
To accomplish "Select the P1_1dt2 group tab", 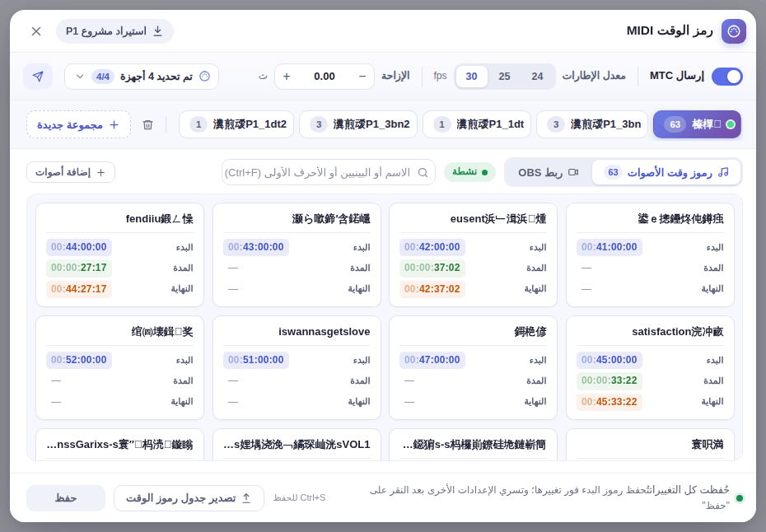I will (236, 124).
